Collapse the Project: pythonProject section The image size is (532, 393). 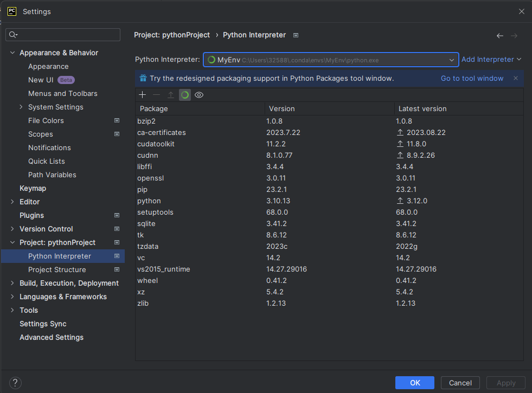pyautogui.click(x=12, y=242)
